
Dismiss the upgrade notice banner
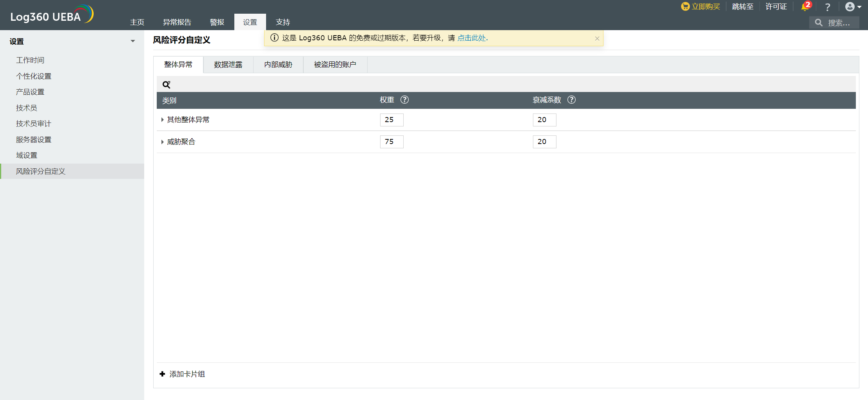click(x=597, y=38)
